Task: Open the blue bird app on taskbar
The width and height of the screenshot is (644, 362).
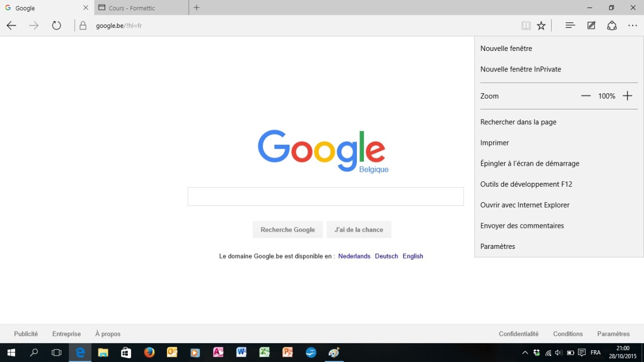Action: (x=311, y=352)
